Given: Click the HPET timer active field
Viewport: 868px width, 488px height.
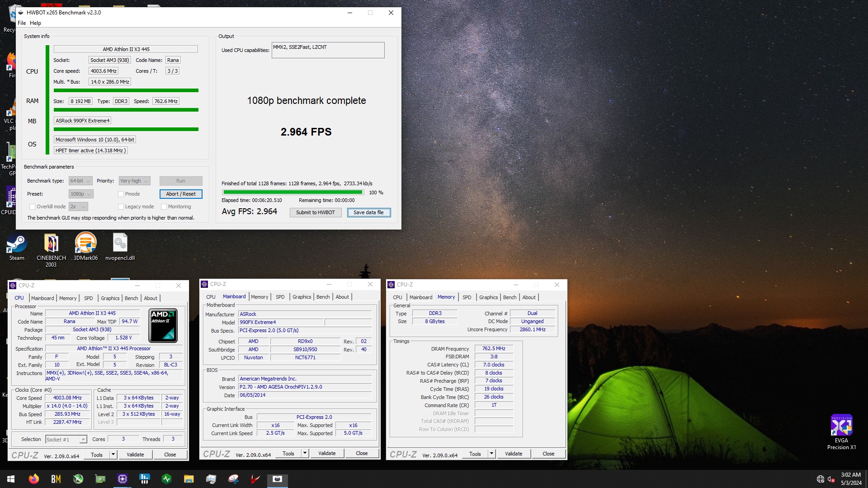Looking at the screenshot, I should [x=91, y=150].
